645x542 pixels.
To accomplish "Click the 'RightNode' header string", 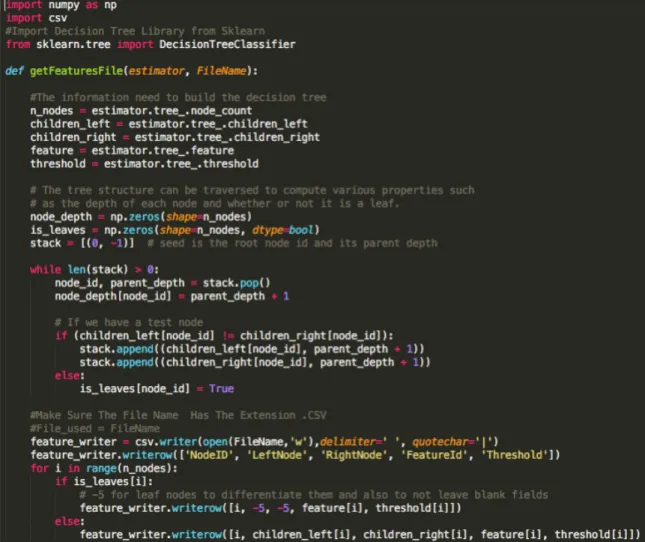I will coord(354,455).
